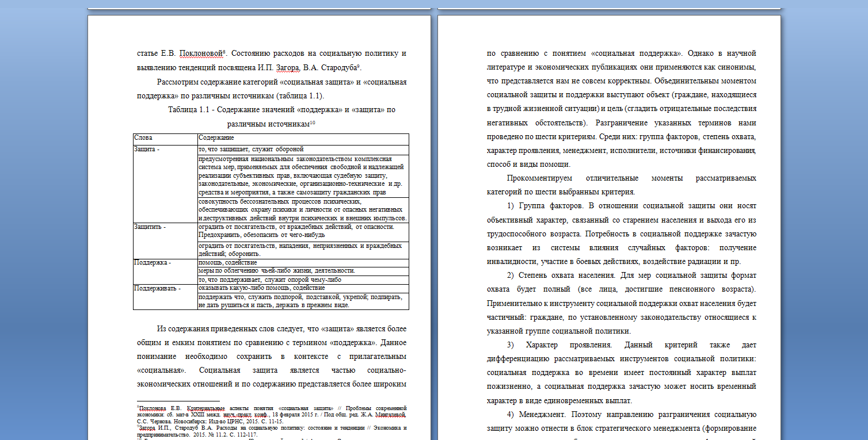Click the line starting 'по сравнению с понятием'
The image size is (868, 440).
[622, 53]
